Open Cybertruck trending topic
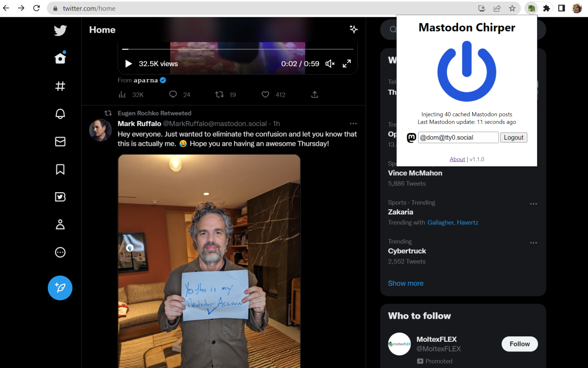588x368 pixels. click(x=407, y=251)
